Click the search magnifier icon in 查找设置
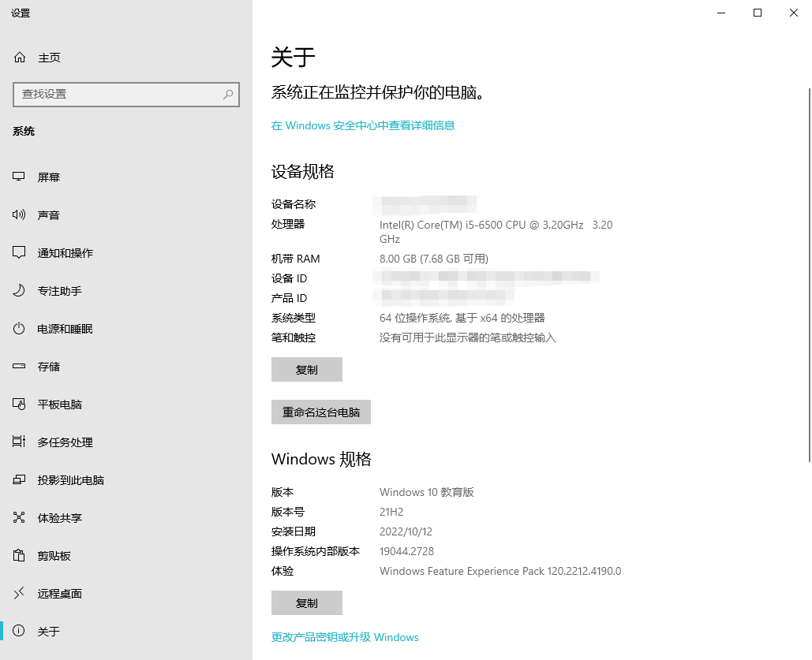The width and height of the screenshot is (812, 660). click(228, 94)
